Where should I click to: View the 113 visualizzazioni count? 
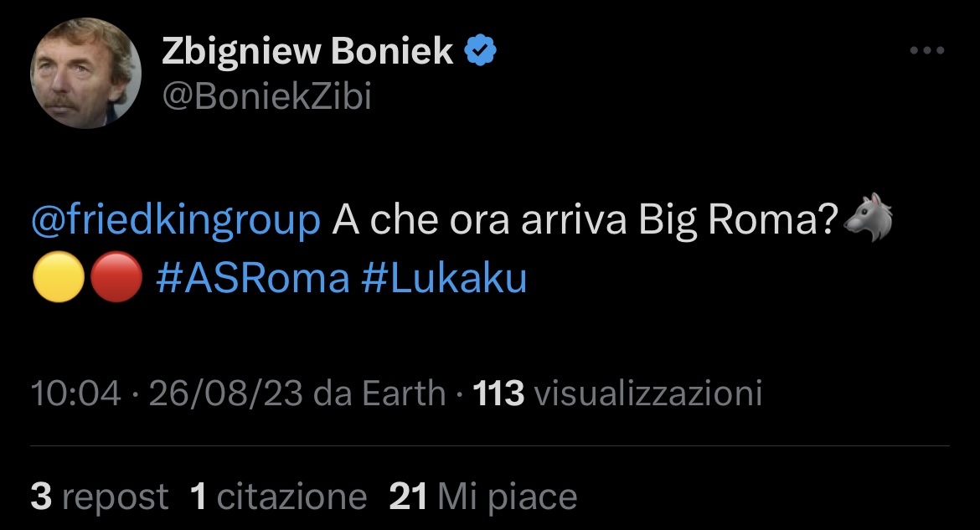tap(618, 393)
